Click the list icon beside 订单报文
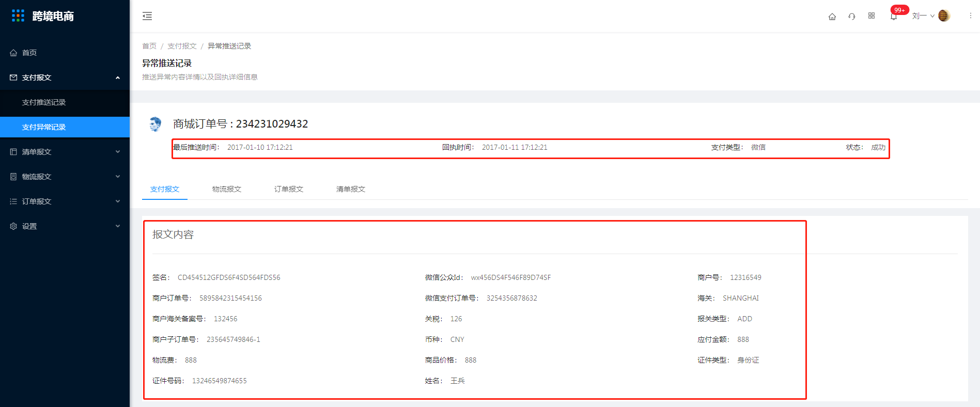Image resolution: width=980 pixels, height=407 pixels. click(13, 201)
